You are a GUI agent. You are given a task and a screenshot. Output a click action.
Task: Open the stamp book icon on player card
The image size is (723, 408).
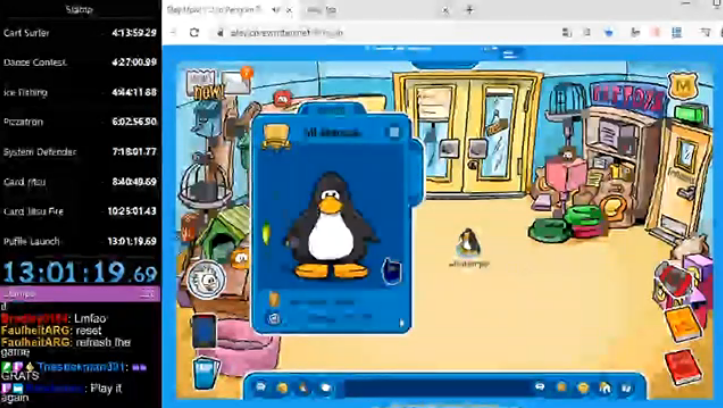(274, 318)
